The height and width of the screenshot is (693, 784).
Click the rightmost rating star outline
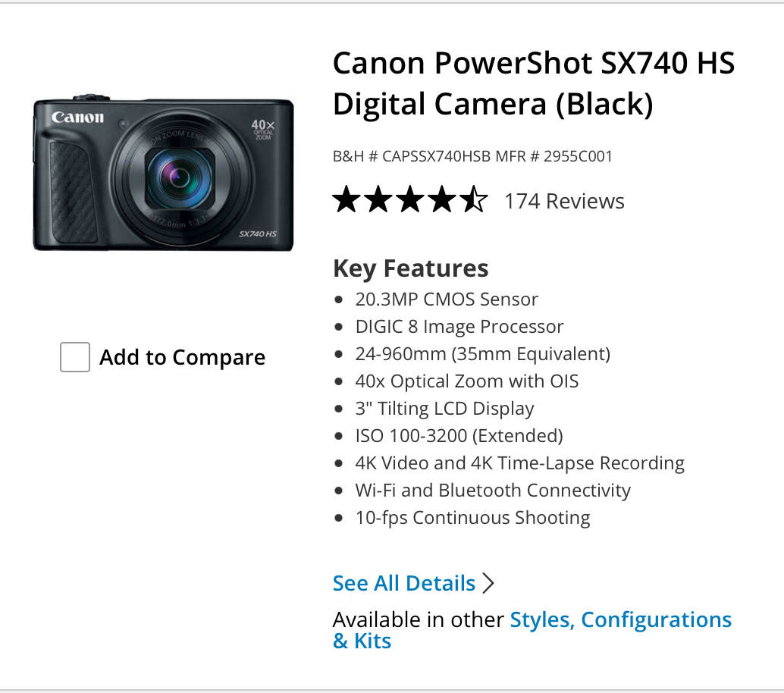click(475, 199)
